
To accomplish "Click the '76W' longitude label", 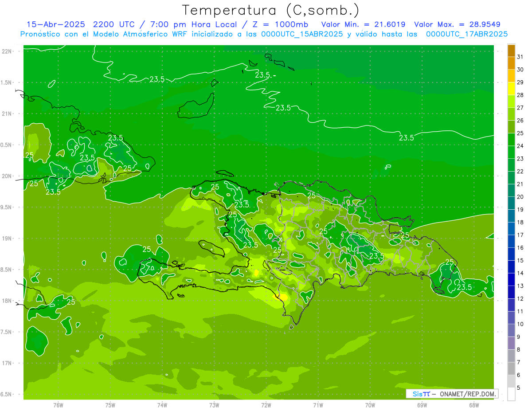I will pos(58,405).
